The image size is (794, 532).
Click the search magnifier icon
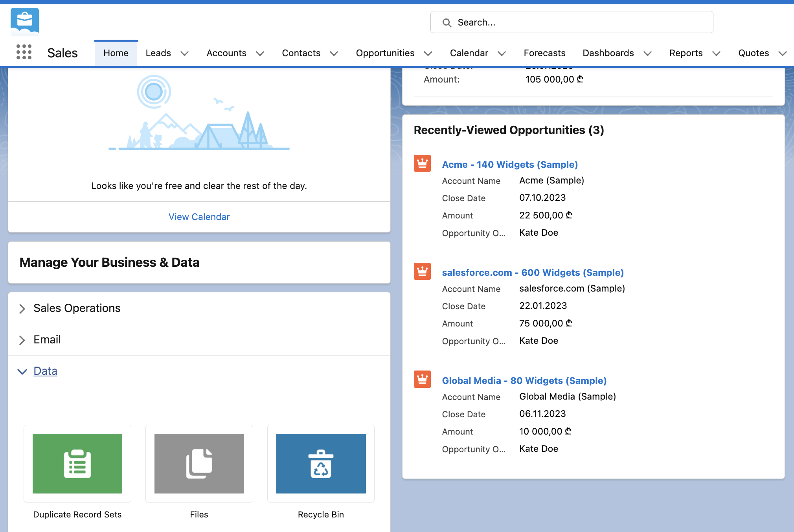(447, 23)
